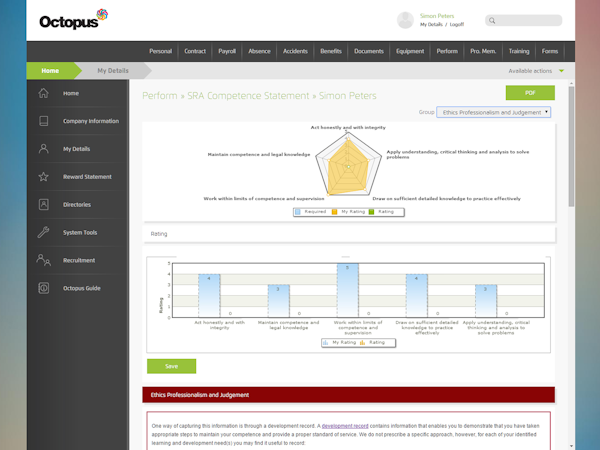The height and width of the screenshot is (450, 600).
Task: Open Company Information book icon
Action: tap(43, 121)
